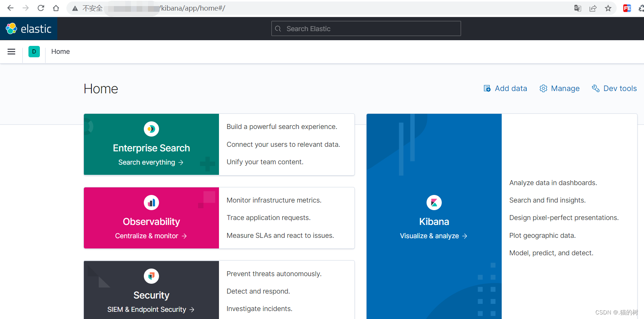This screenshot has height=319, width=644.
Task: Click the Dev tools wrench icon
Action: (x=595, y=88)
